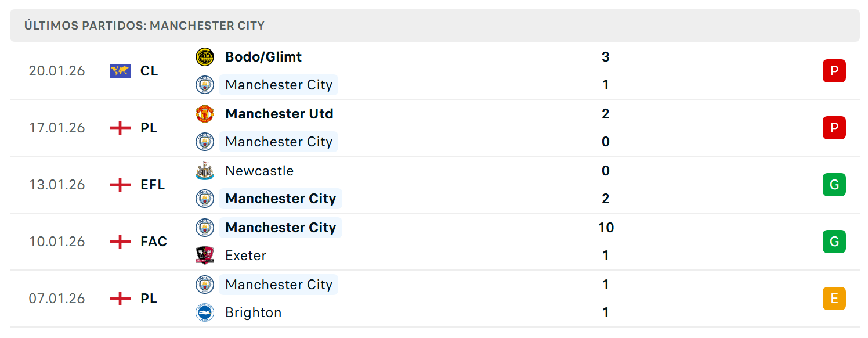The width and height of the screenshot is (868, 338).
Task: Click England flag next to FAC
Action: coord(120,242)
